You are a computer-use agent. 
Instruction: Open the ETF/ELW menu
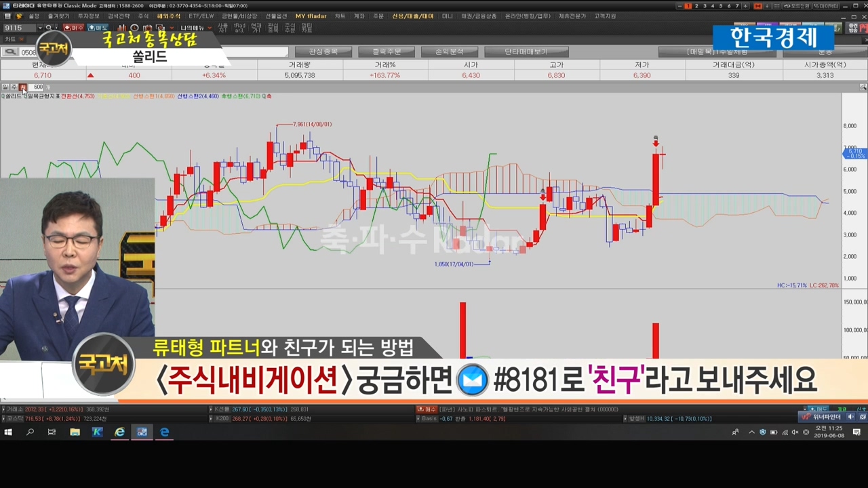(201, 16)
